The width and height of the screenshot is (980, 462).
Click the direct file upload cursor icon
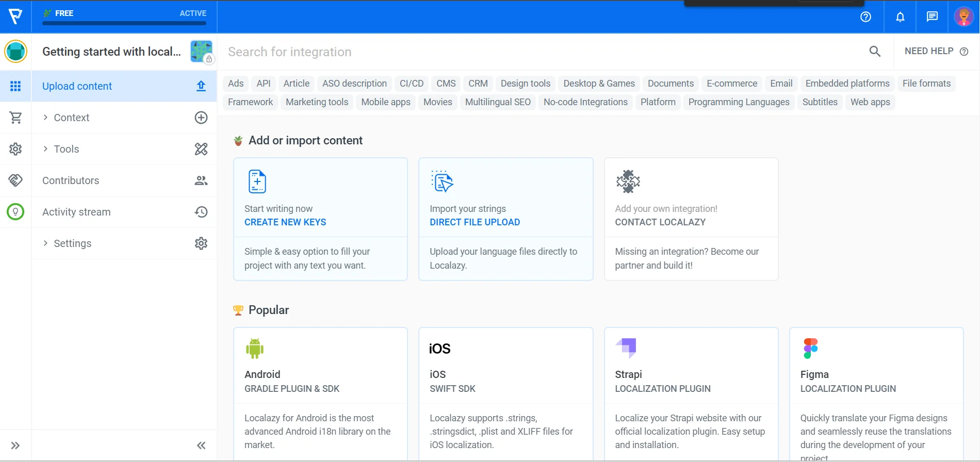click(442, 181)
